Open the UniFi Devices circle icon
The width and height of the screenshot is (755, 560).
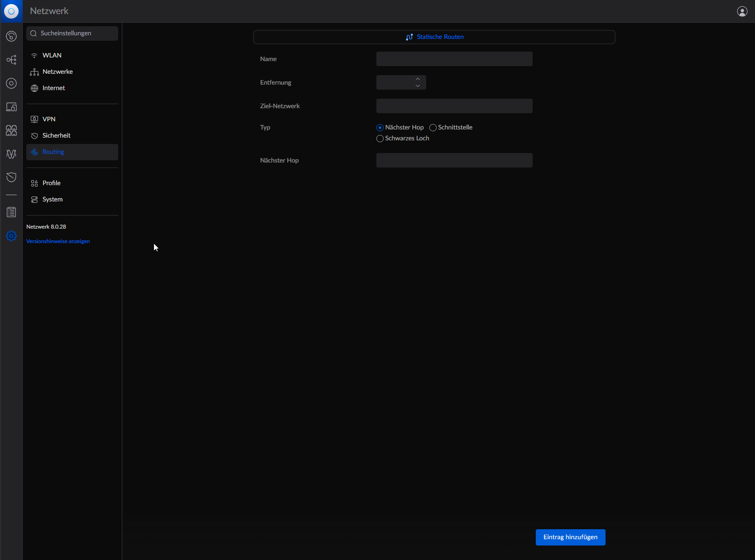11,83
